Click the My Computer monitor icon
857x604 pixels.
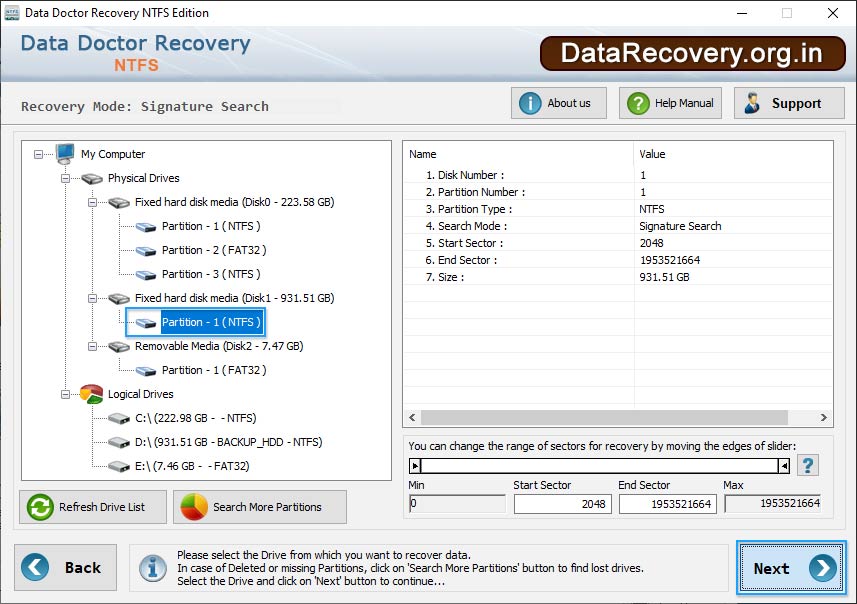point(64,154)
